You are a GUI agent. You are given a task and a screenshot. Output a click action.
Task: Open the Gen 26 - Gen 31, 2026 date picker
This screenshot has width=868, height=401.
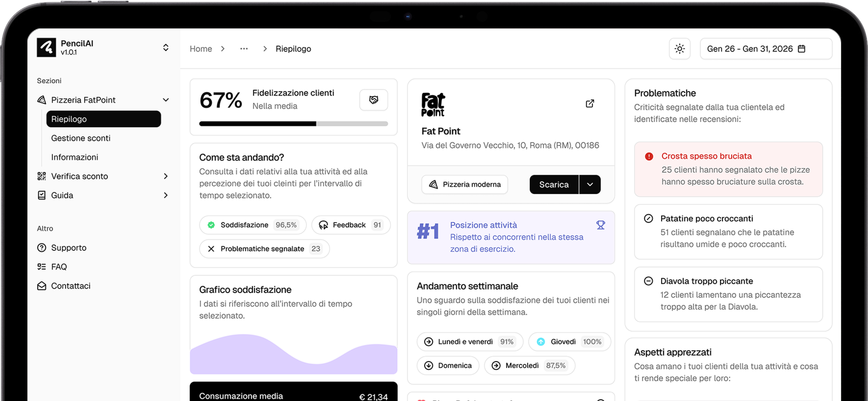[x=766, y=49]
